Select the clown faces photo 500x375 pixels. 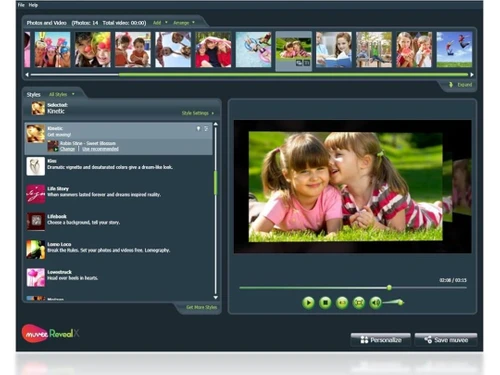[93, 50]
